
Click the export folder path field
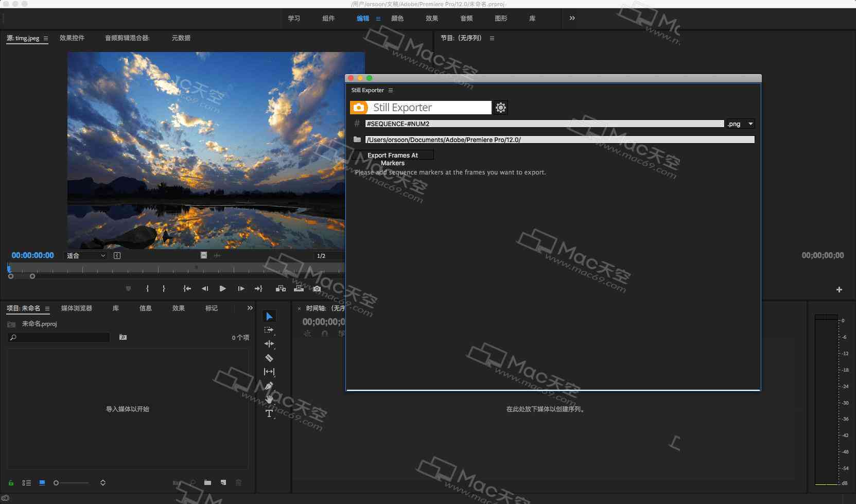pyautogui.click(x=560, y=140)
